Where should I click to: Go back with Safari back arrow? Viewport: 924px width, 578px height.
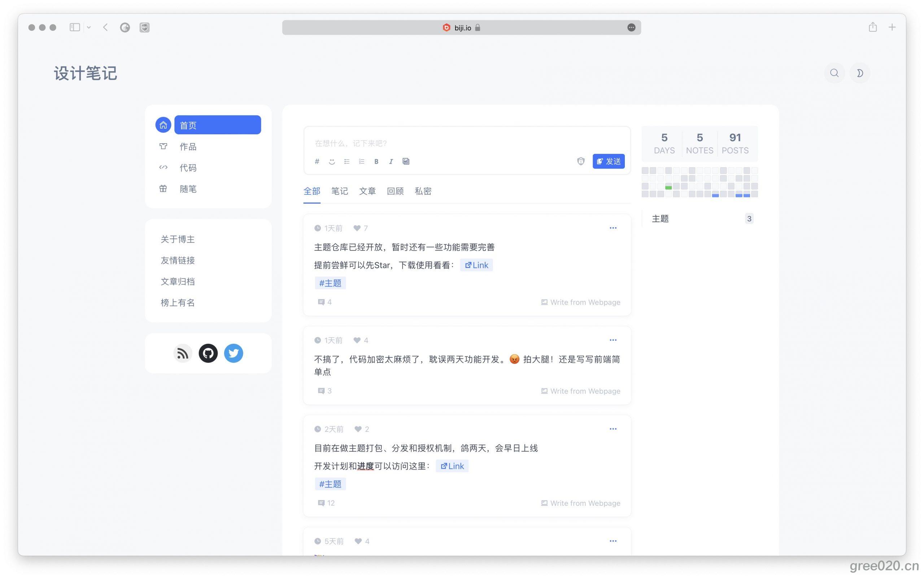105,27
